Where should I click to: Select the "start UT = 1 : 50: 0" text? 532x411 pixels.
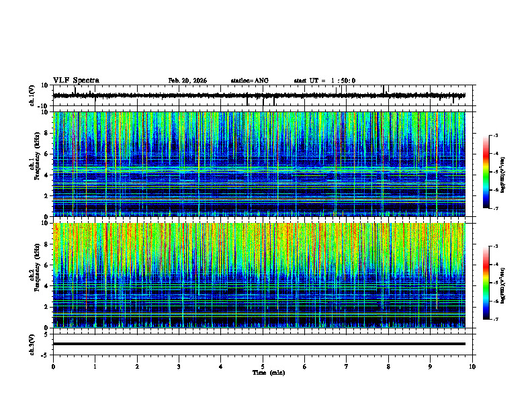pyautogui.click(x=324, y=81)
